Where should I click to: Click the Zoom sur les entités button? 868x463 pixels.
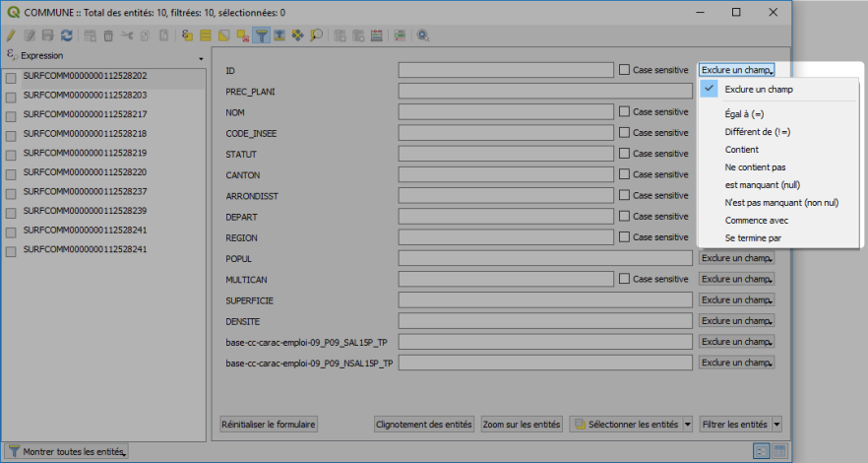[x=522, y=425]
